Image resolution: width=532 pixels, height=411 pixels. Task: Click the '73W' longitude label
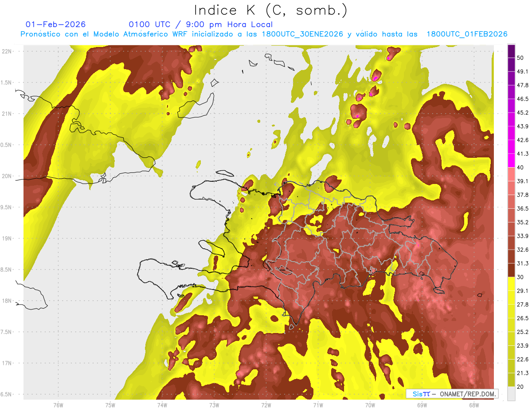tap(214, 405)
